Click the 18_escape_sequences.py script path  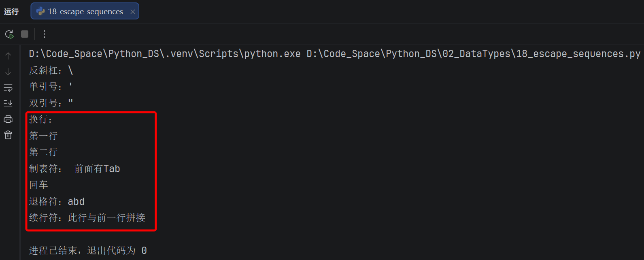474,54
